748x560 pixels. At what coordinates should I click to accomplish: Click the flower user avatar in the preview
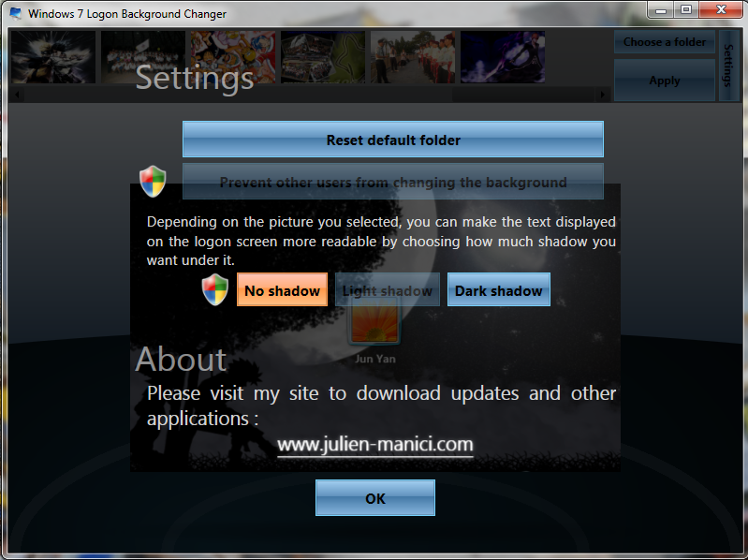(375, 323)
